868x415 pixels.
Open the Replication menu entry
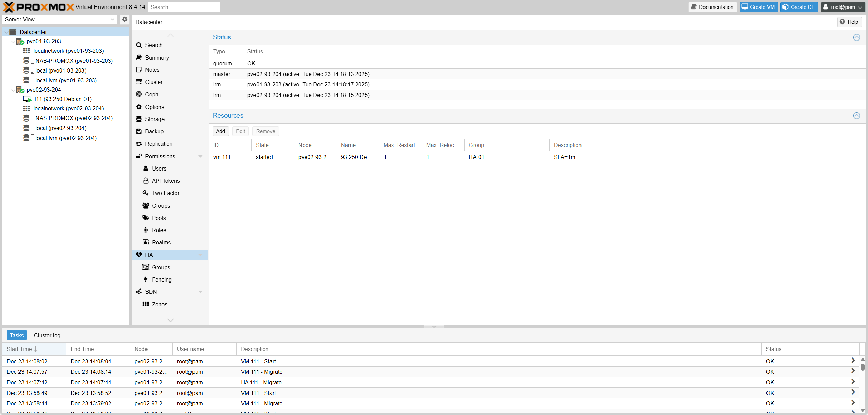coord(158,144)
